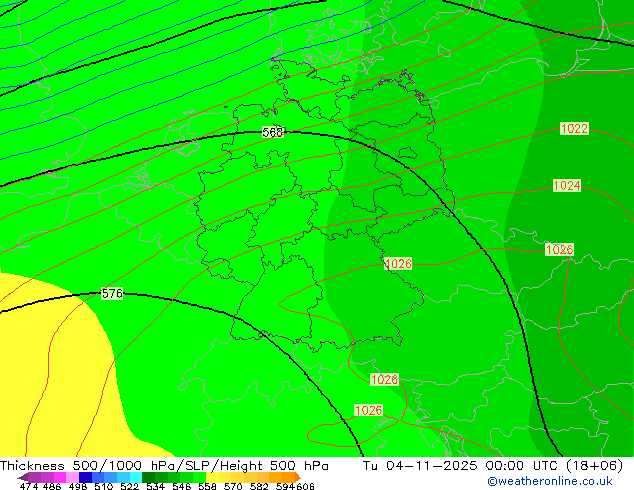Click the map title 'Thickness 500/1000 hPa/SLP/Height 500 hPa'
This screenshot has width=634, height=490.
(164, 466)
